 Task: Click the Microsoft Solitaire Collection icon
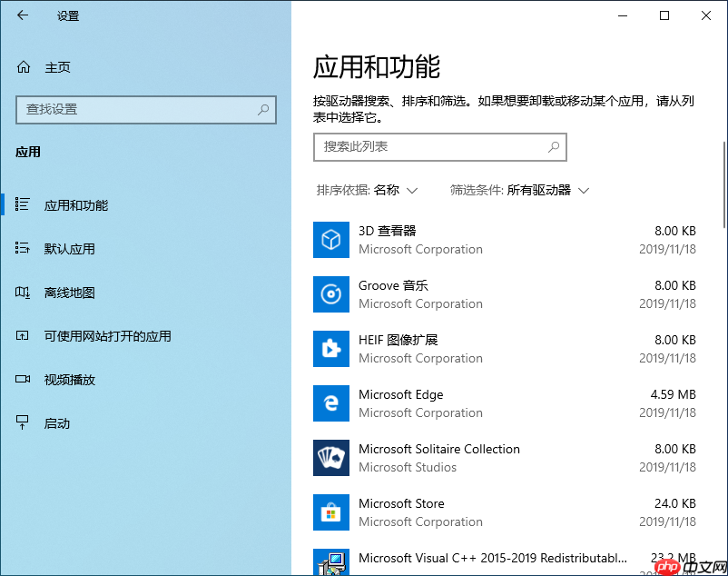click(331, 458)
